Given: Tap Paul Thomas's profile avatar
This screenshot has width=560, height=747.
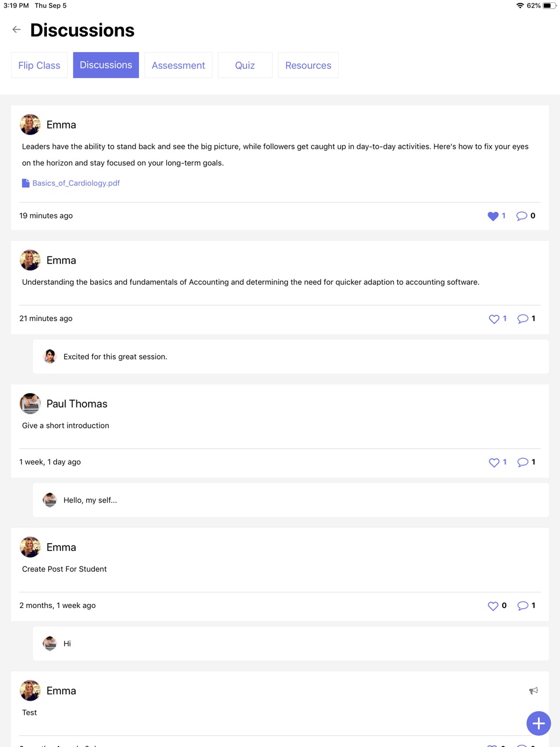Looking at the screenshot, I should pos(30,404).
